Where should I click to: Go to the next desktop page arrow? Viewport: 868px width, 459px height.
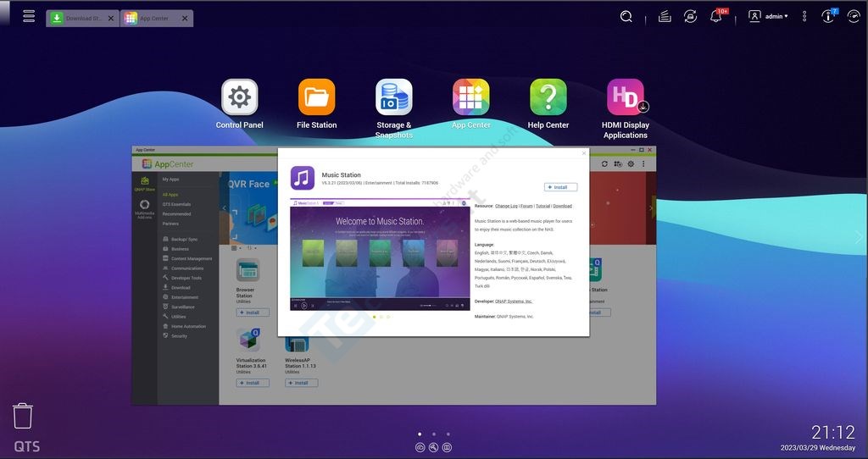859,238
